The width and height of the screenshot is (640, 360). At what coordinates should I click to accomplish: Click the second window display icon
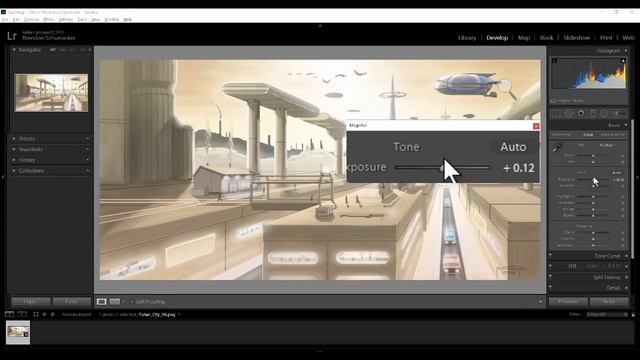pyautogui.click(x=22, y=314)
